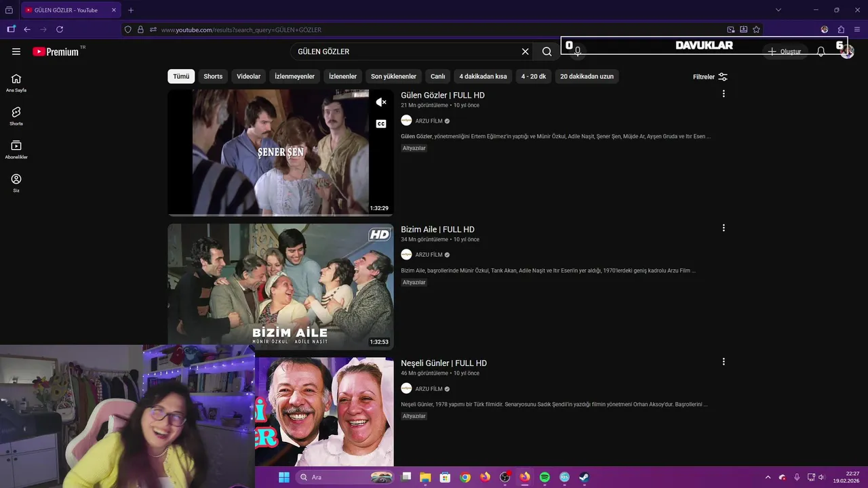
Task: Open ARZU FİLM channel under Gülen Gözler
Action: coord(429,121)
